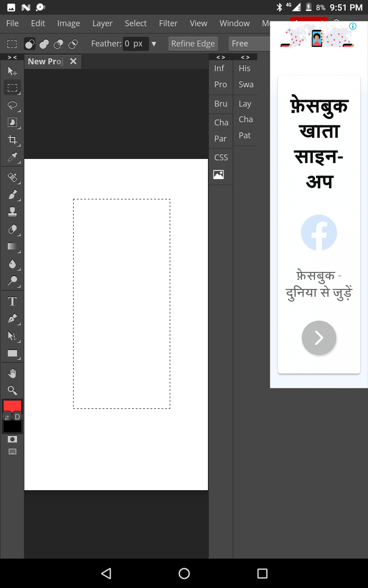Open the Swa panel
This screenshot has width=368, height=588.
pos(246,85)
